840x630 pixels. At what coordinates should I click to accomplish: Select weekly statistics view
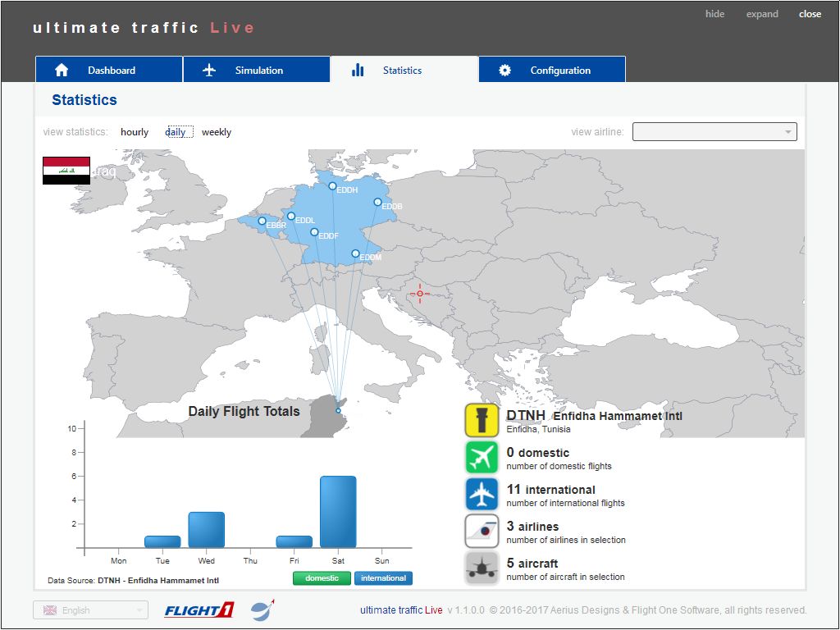tap(217, 132)
